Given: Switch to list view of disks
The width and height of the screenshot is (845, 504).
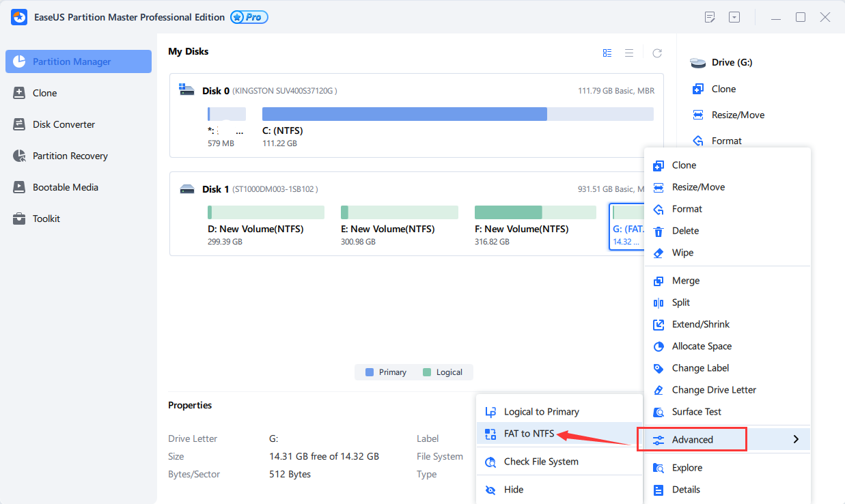Looking at the screenshot, I should tap(629, 53).
